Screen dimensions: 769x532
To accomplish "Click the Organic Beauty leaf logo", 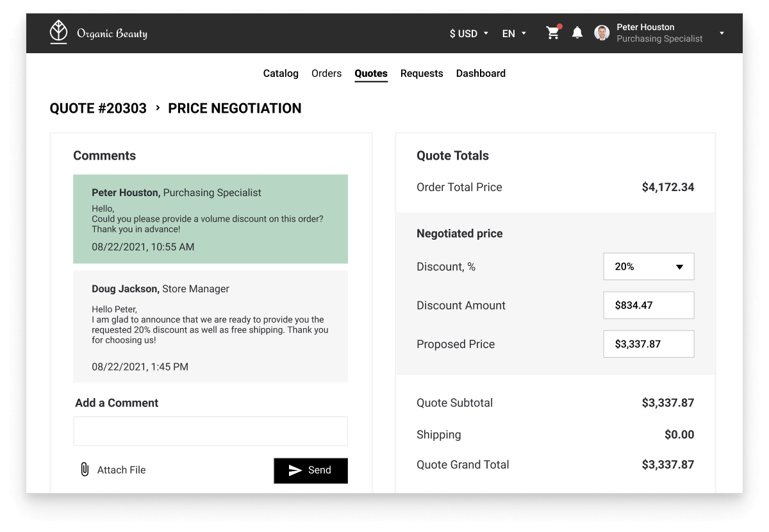I will pos(58,33).
